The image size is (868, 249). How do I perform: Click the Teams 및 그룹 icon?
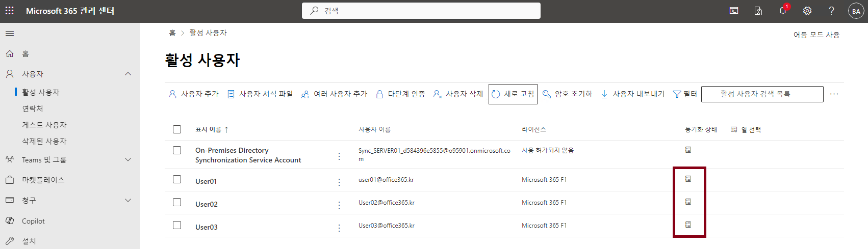tap(10, 159)
